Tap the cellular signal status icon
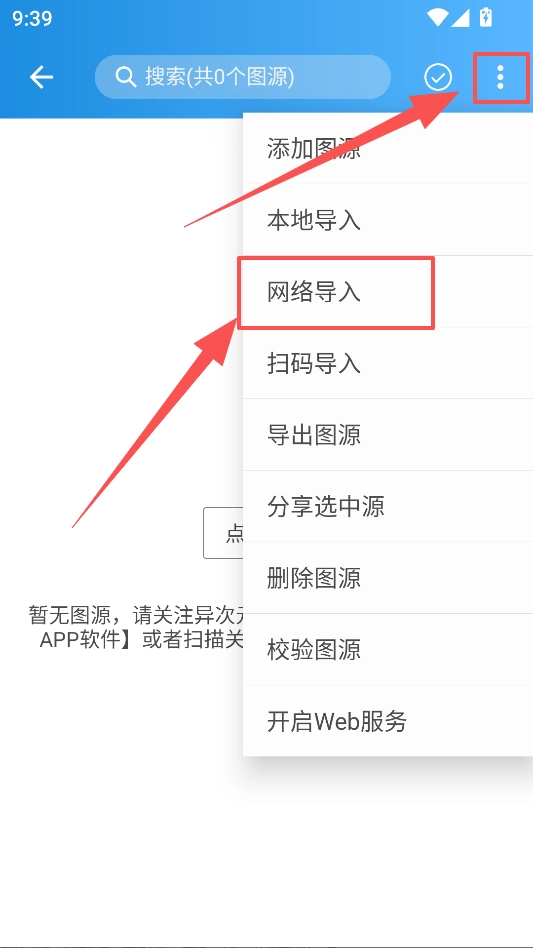Image resolution: width=533 pixels, height=948 pixels. coord(460,18)
